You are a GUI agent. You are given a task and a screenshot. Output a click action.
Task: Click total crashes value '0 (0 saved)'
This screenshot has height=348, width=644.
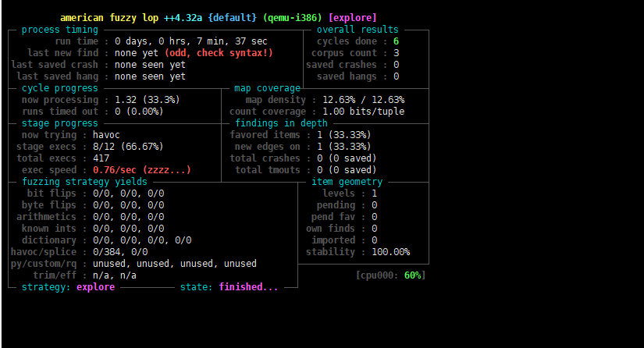(347, 158)
